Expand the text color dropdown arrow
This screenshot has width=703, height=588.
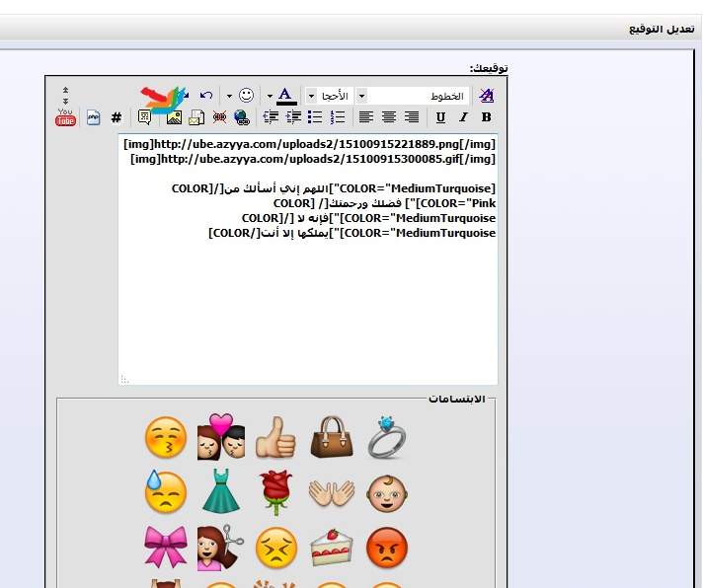[270, 96]
